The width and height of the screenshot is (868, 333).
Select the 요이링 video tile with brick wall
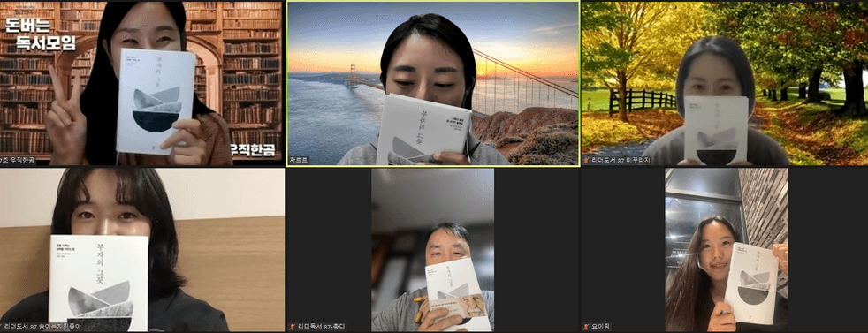coord(727,250)
